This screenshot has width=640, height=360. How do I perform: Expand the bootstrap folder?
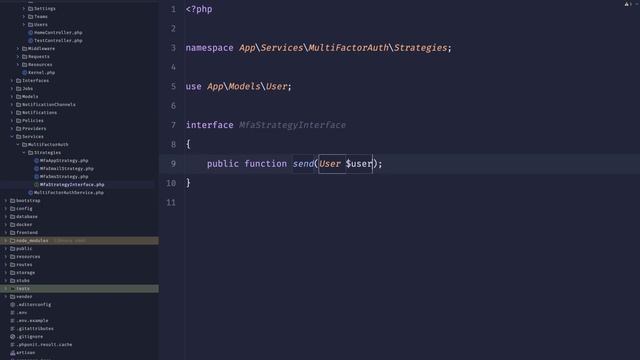click(x=6, y=200)
